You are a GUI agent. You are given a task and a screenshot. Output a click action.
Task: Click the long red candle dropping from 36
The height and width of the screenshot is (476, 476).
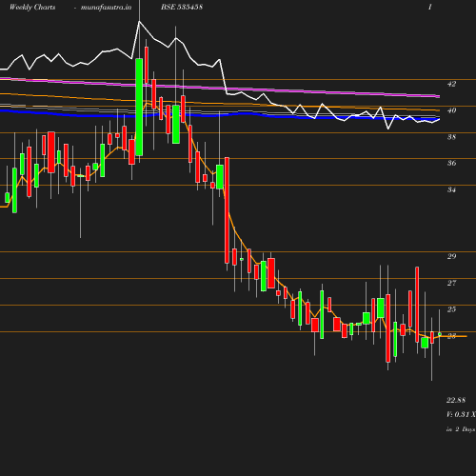click(x=227, y=210)
